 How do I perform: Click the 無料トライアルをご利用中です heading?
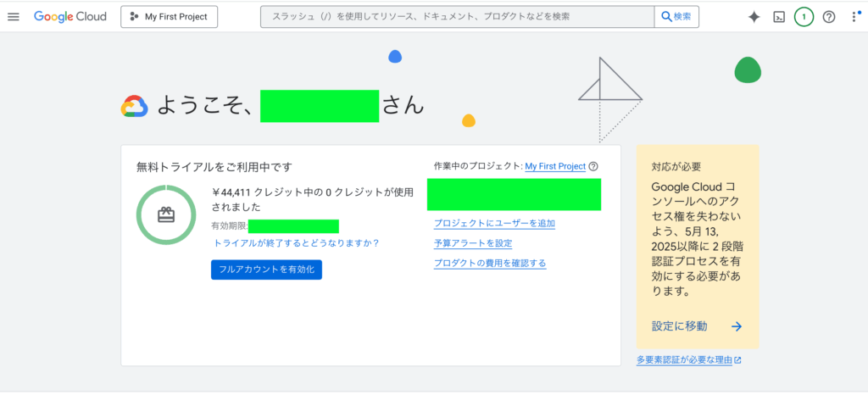(x=214, y=166)
